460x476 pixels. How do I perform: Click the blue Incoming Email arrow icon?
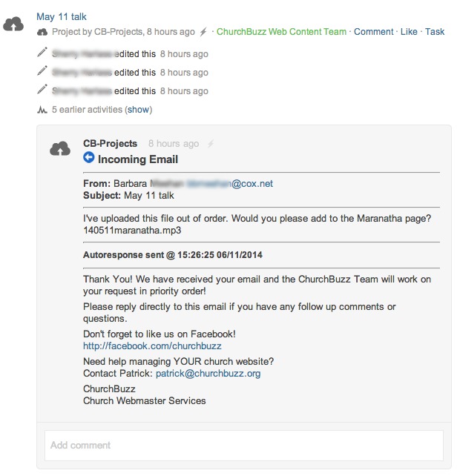click(x=89, y=158)
